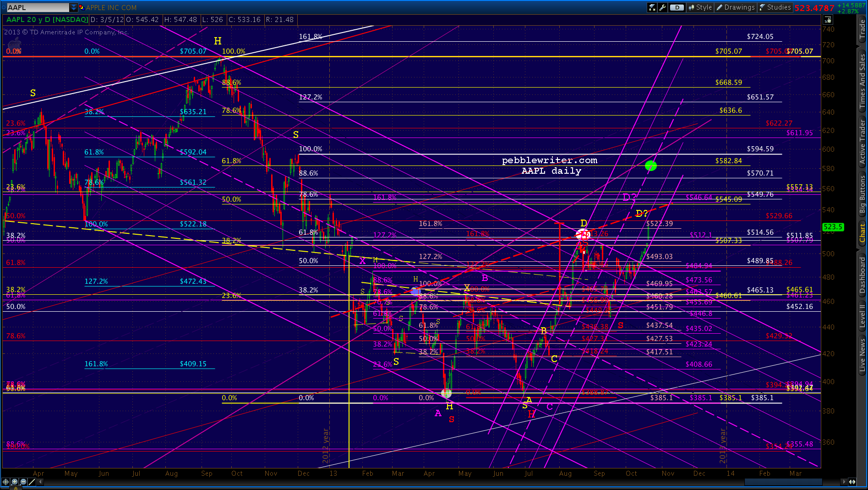Click the $668.59 Fibonacci level label
Image resolution: width=868 pixels, height=490 pixels.
729,83
